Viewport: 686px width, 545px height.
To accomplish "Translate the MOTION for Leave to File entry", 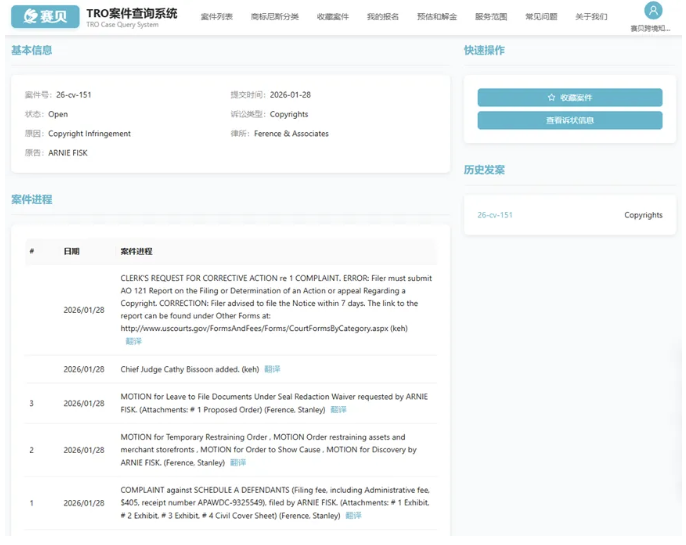I will click(338, 409).
